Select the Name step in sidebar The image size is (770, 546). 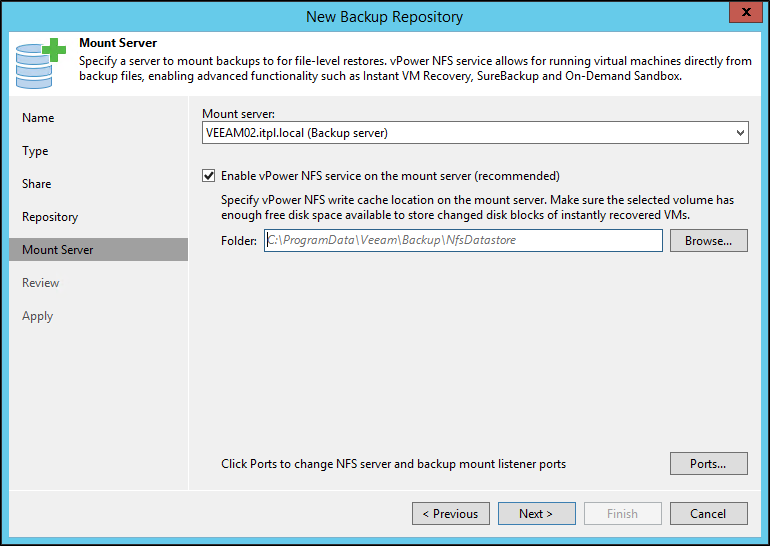tap(38, 118)
